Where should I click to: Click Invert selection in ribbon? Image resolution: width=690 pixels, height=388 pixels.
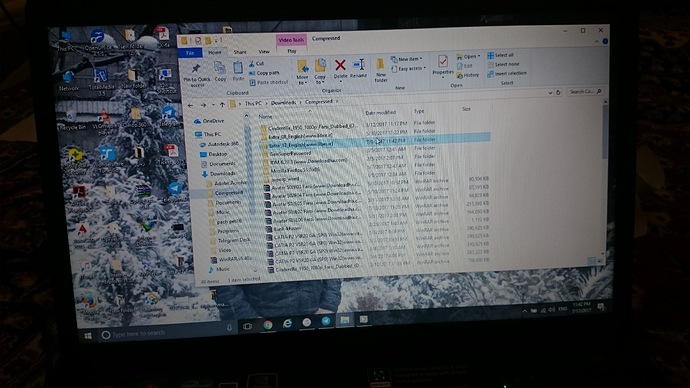coord(507,73)
